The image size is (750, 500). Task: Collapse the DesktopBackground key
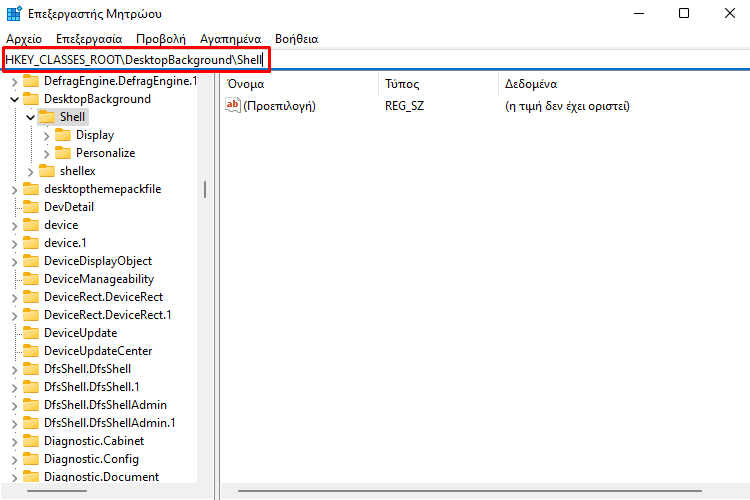coord(14,100)
